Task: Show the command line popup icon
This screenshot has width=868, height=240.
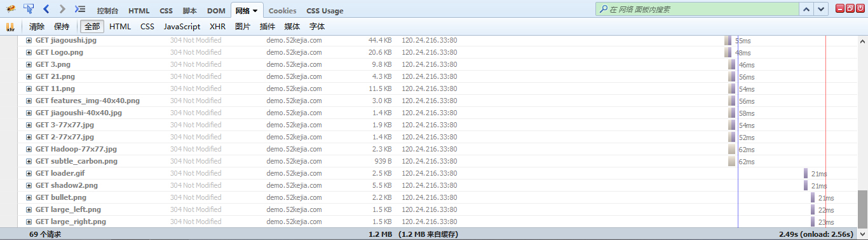Action: [x=80, y=9]
